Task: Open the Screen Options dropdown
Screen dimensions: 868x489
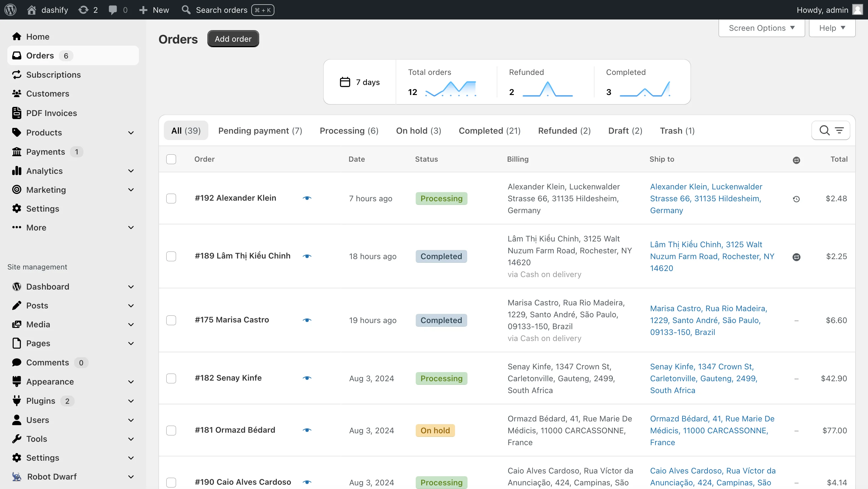Action: point(761,27)
